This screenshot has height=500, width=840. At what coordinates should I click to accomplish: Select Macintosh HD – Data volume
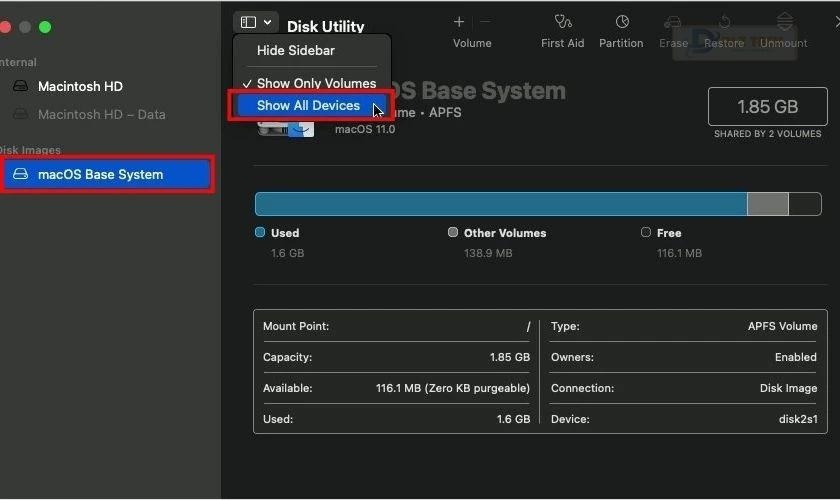(x=101, y=115)
